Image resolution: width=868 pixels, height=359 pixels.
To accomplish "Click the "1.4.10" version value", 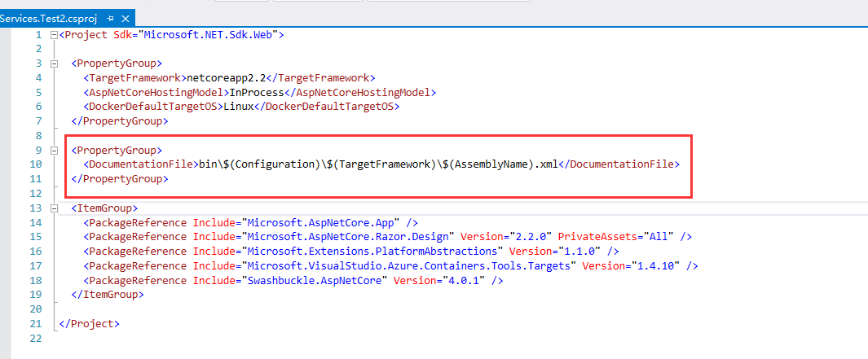I will click(656, 265).
